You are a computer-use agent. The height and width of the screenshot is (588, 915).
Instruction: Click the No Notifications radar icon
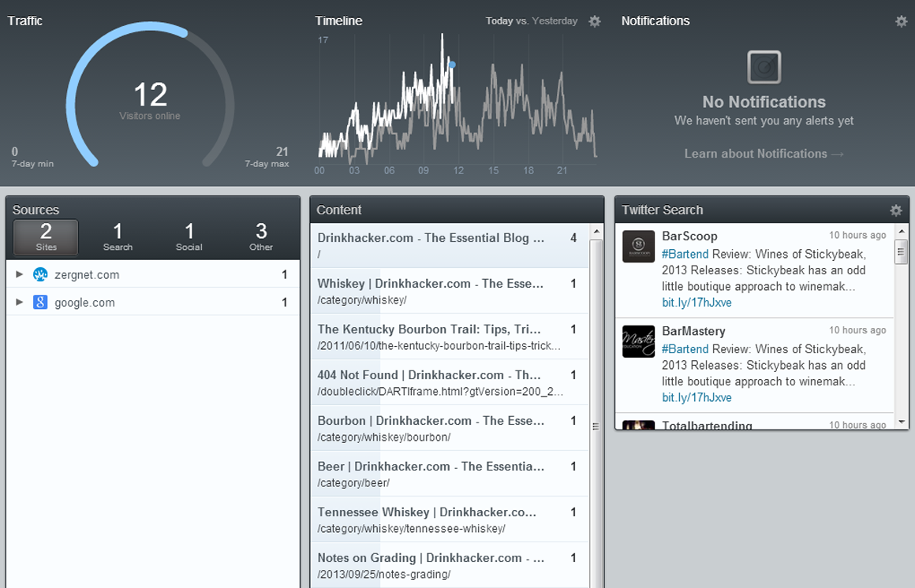[764, 67]
